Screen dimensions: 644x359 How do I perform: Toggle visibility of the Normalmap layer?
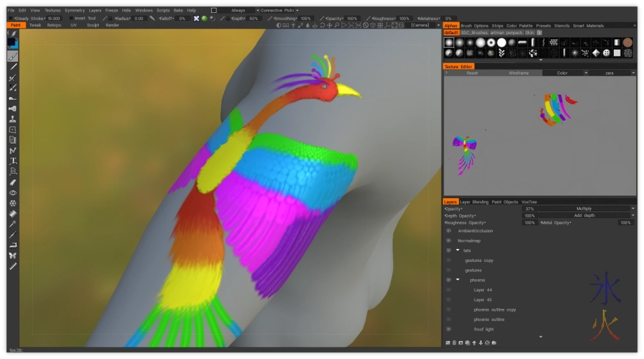(x=448, y=241)
